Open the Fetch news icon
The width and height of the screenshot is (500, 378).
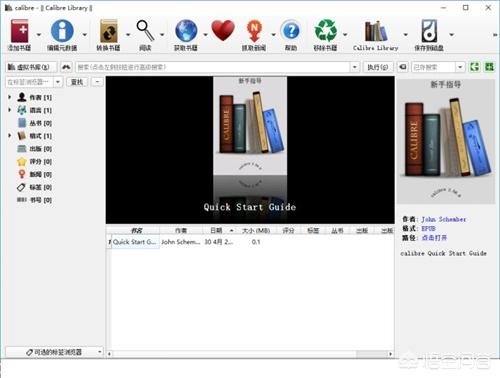pyautogui.click(x=254, y=31)
